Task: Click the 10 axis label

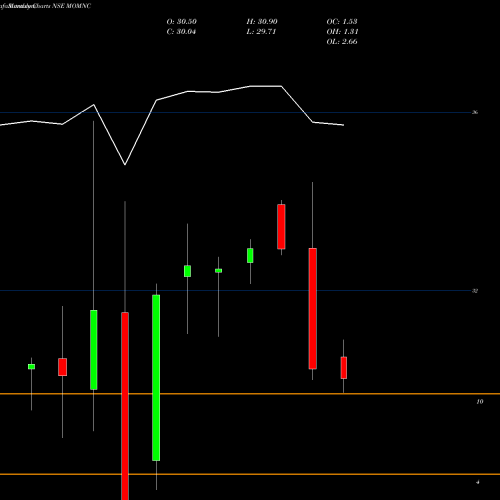Action: point(480,402)
